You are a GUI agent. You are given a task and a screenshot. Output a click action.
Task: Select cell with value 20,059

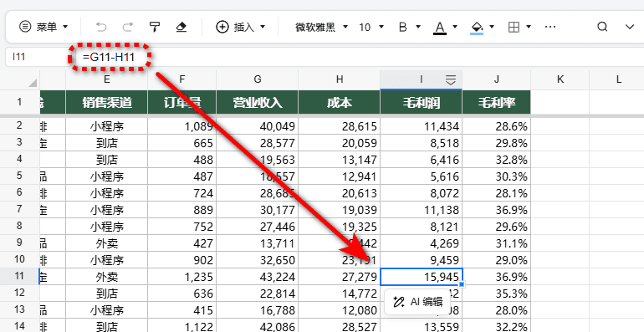click(x=340, y=142)
